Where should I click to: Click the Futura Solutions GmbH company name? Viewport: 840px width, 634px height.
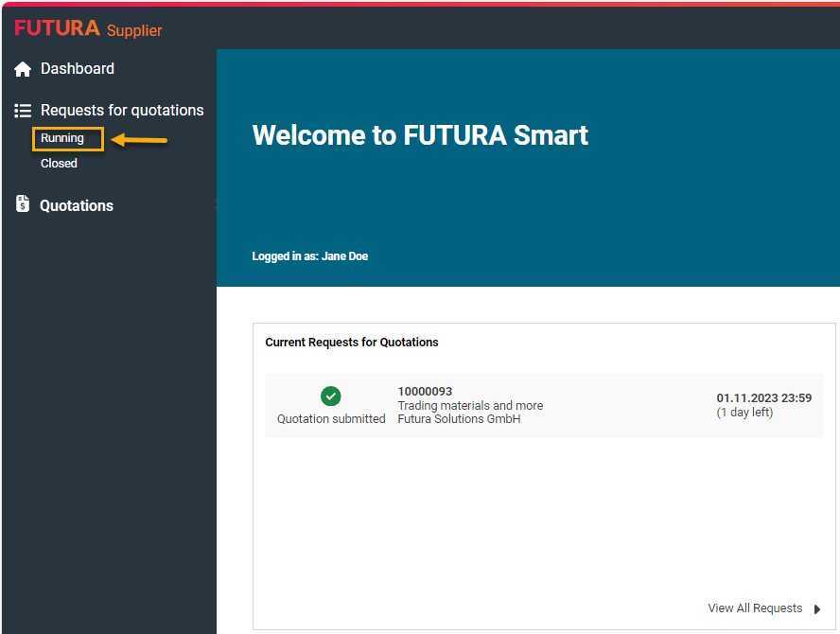[459, 419]
